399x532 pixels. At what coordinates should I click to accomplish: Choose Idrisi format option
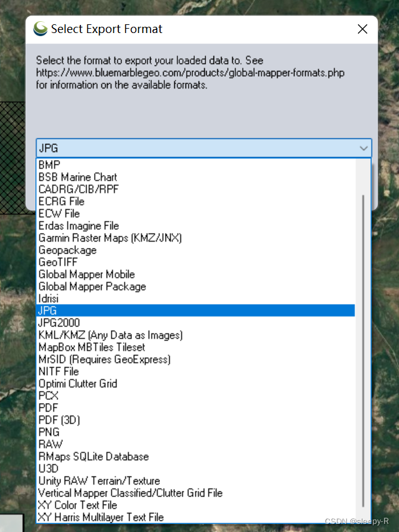coord(195,299)
